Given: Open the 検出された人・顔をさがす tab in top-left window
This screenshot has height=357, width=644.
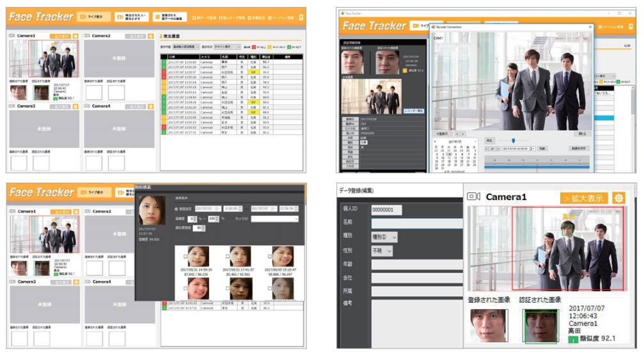Looking at the screenshot, I should click(132, 17).
